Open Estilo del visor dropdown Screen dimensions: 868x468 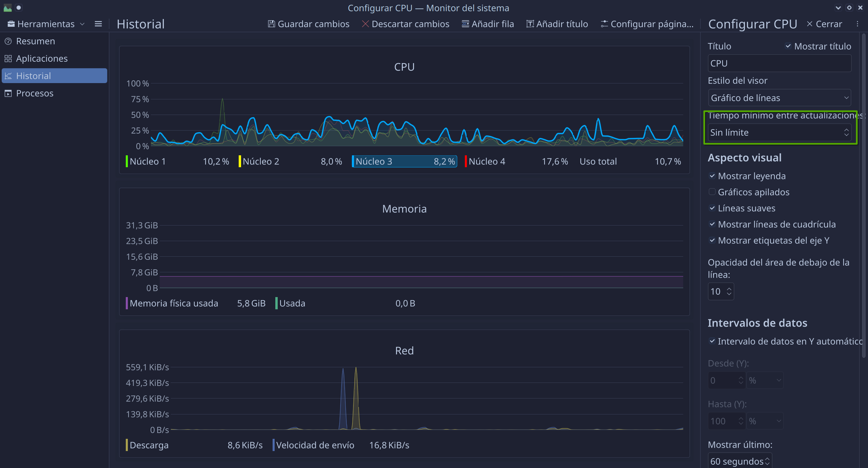(779, 98)
